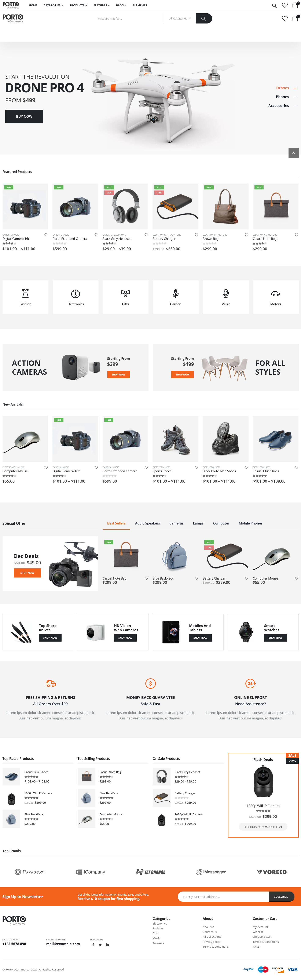Click the Facebook icon in footer
The image size is (301, 980).
[x=93, y=945]
